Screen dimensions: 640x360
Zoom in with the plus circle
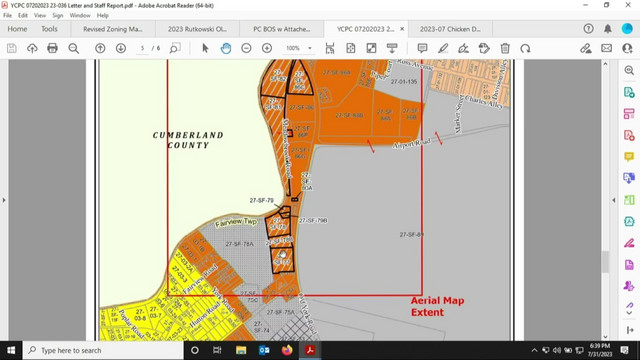pos(267,48)
